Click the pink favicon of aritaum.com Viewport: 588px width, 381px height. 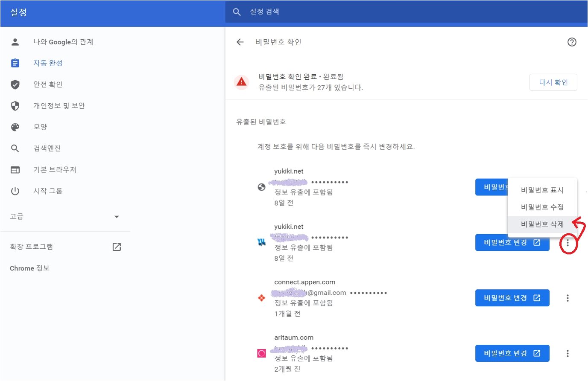click(x=262, y=353)
